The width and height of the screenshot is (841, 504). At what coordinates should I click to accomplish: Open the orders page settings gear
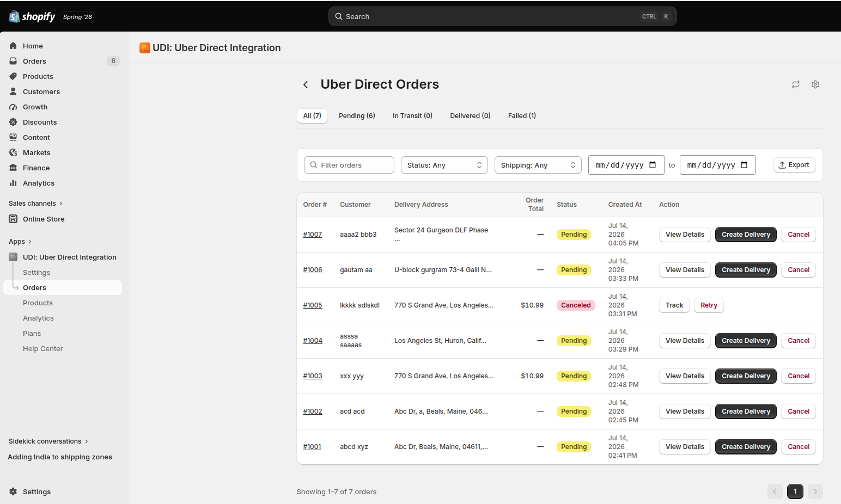tap(815, 84)
